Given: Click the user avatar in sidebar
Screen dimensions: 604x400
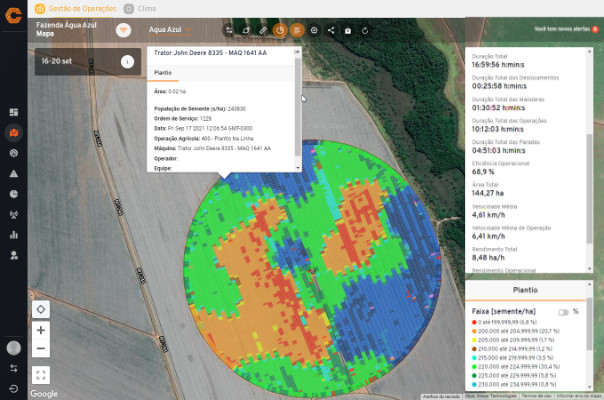Looking at the screenshot, I should (14, 348).
